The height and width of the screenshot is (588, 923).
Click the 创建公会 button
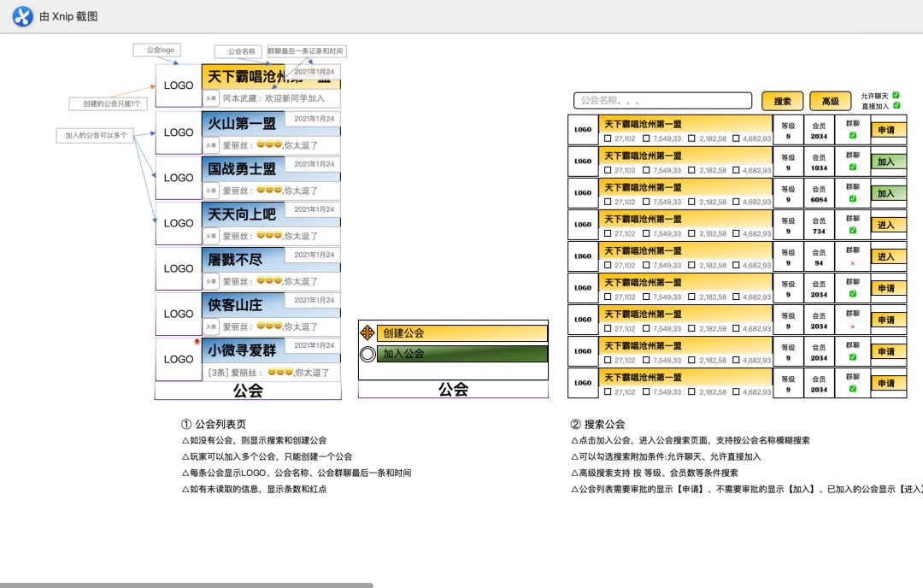462,333
